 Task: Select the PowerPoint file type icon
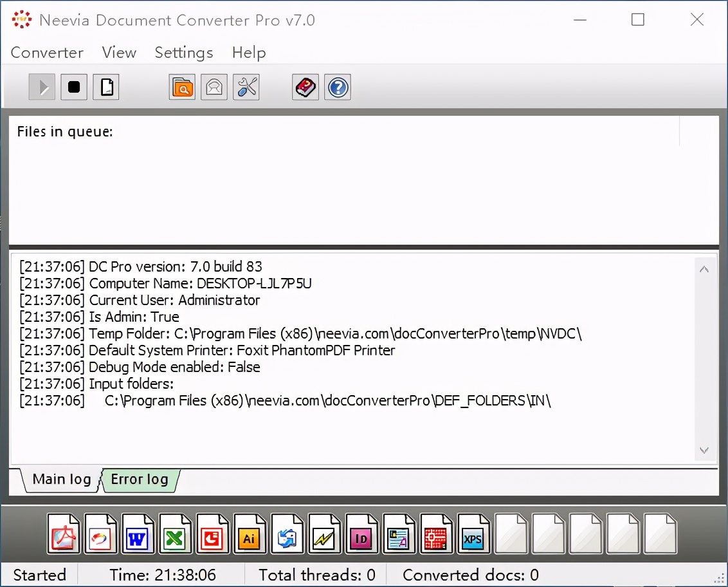click(213, 534)
